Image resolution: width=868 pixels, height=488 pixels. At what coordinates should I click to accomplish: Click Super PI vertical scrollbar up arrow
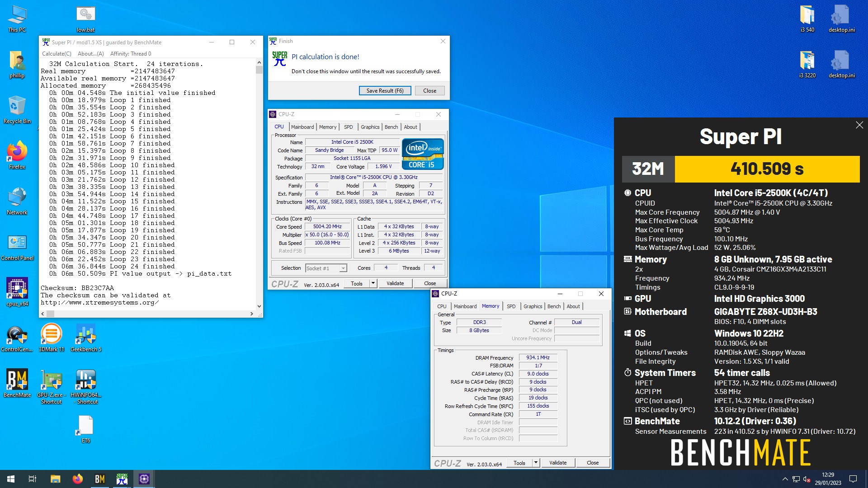point(259,62)
